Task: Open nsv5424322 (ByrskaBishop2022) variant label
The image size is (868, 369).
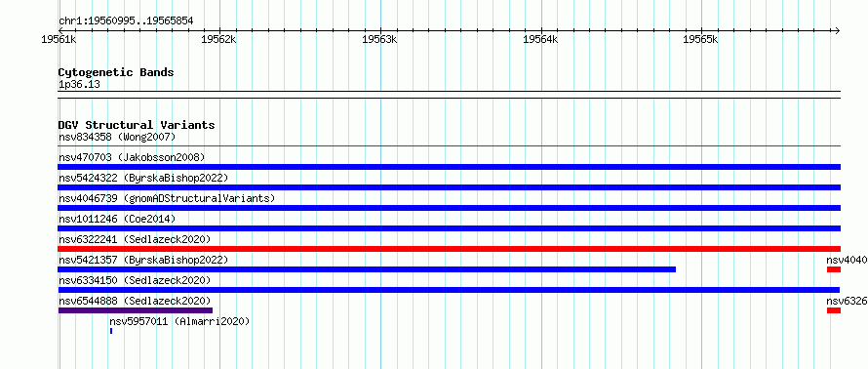Action: pyautogui.click(x=143, y=178)
